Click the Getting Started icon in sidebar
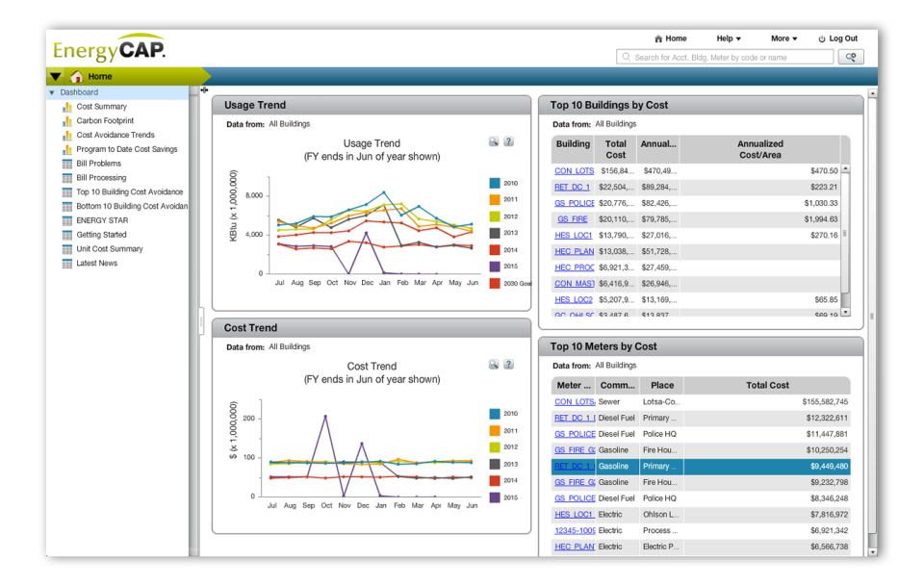The width and height of the screenshot is (924, 586). coord(67,235)
